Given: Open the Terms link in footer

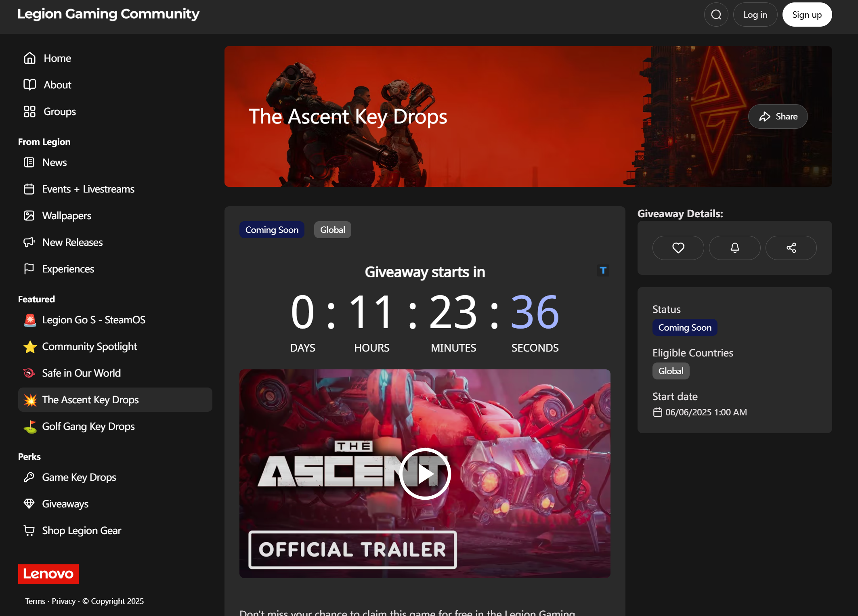Looking at the screenshot, I should (x=35, y=601).
